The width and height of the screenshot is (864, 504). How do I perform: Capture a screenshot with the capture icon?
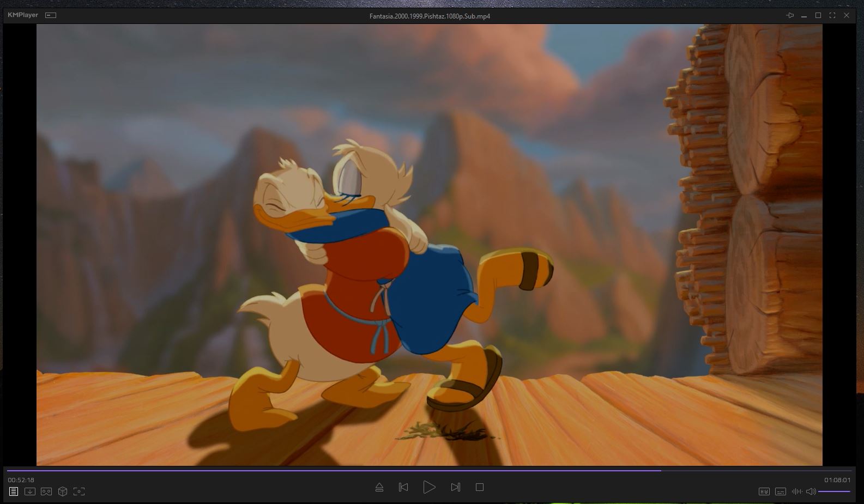coord(79,491)
